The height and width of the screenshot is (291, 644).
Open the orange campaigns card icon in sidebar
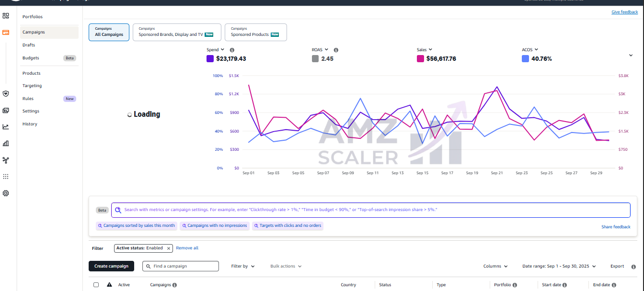pos(6,33)
